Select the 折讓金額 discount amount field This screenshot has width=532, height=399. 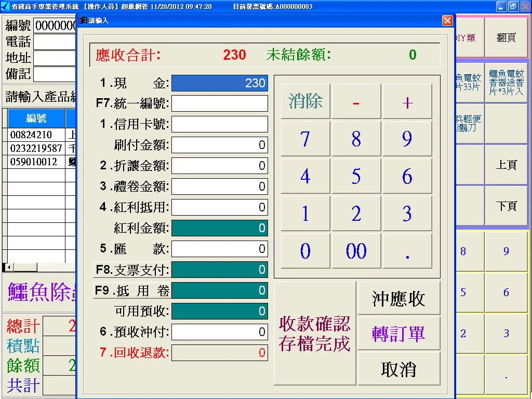(x=220, y=166)
